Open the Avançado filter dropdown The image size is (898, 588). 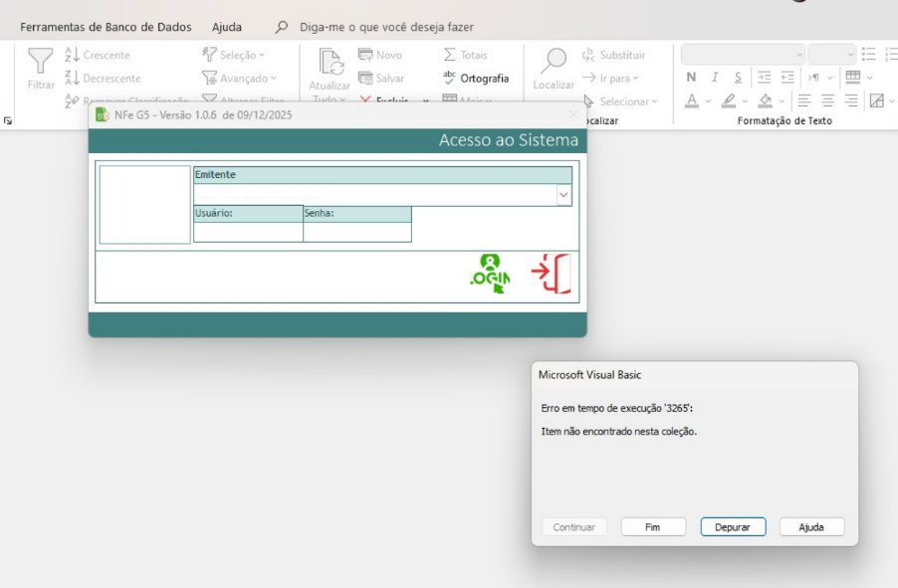tap(239, 78)
